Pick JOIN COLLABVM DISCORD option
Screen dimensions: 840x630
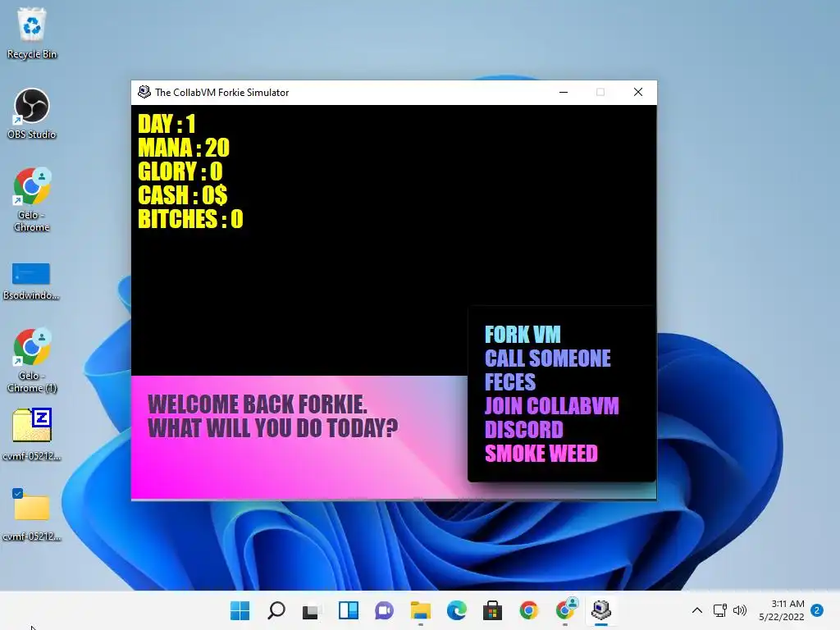tap(551, 418)
